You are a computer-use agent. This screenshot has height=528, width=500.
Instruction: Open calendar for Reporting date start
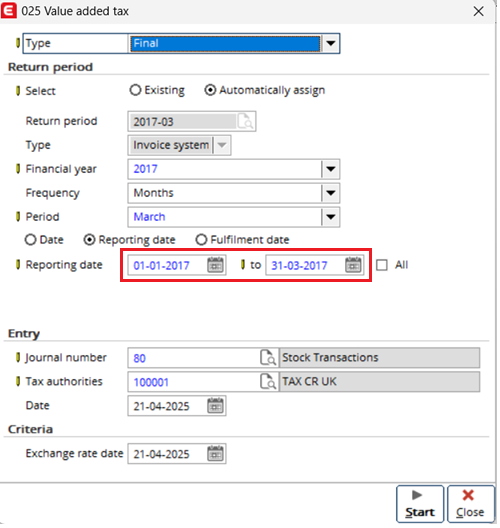coord(215,265)
